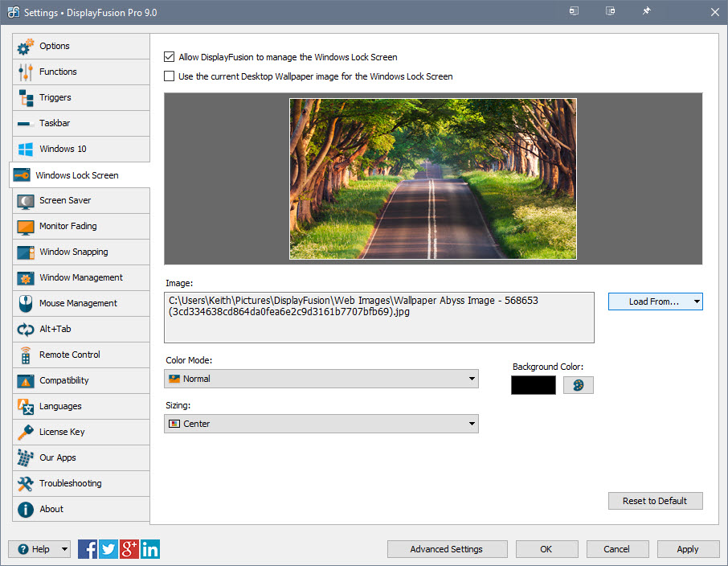Click the Monitor Fading sidebar icon
The height and width of the screenshot is (566, 728).
[x=27, y=226]
